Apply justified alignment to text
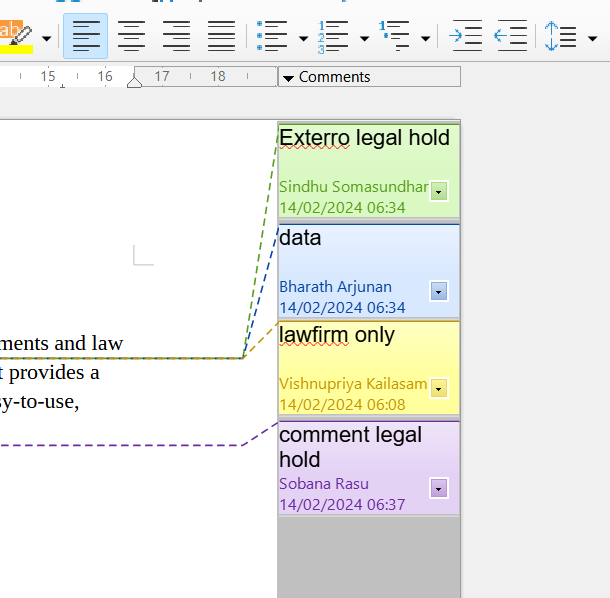The image size is (610, 598). point(221,37)
